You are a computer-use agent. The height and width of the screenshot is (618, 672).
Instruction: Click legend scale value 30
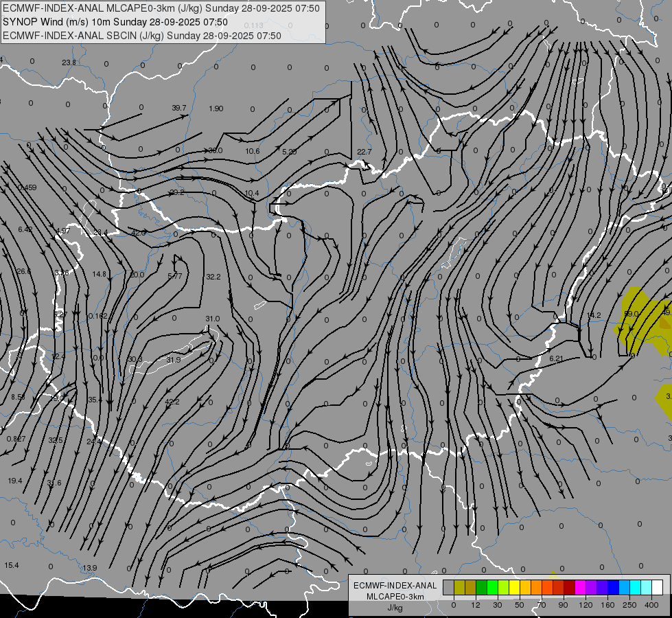497,605
